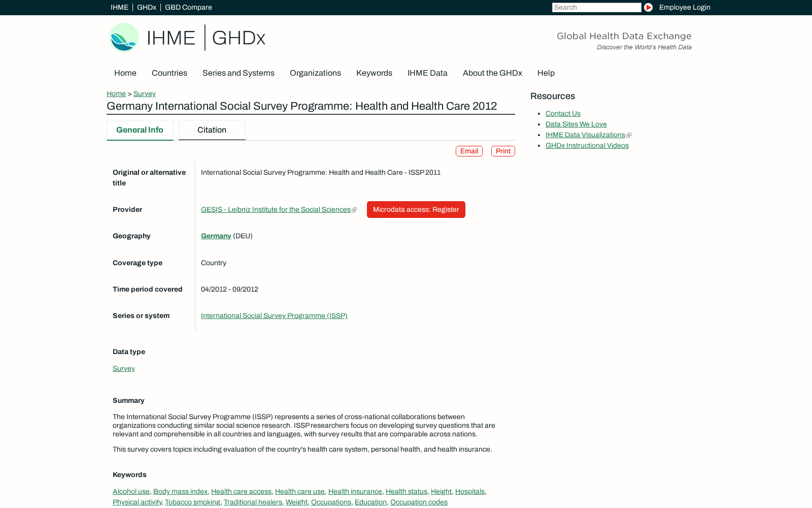Open About the GHDx menu
The height and width of the screenshot is (508, 812).
tap(492, 73)
